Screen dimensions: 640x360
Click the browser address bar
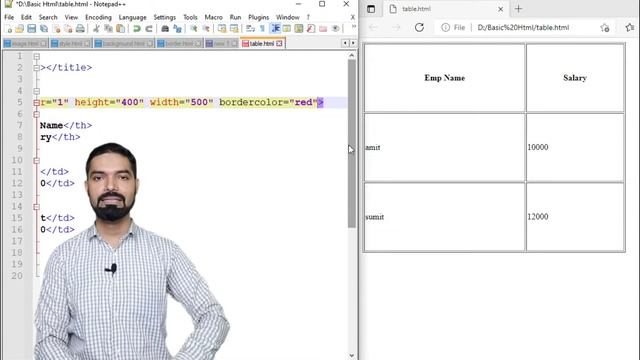pyautogui.click(x=523, y=27)
